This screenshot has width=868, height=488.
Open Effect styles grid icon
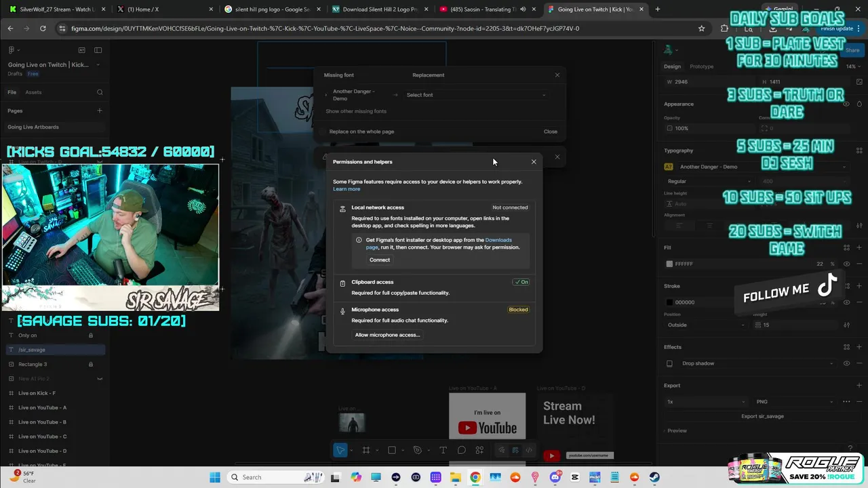846,347
